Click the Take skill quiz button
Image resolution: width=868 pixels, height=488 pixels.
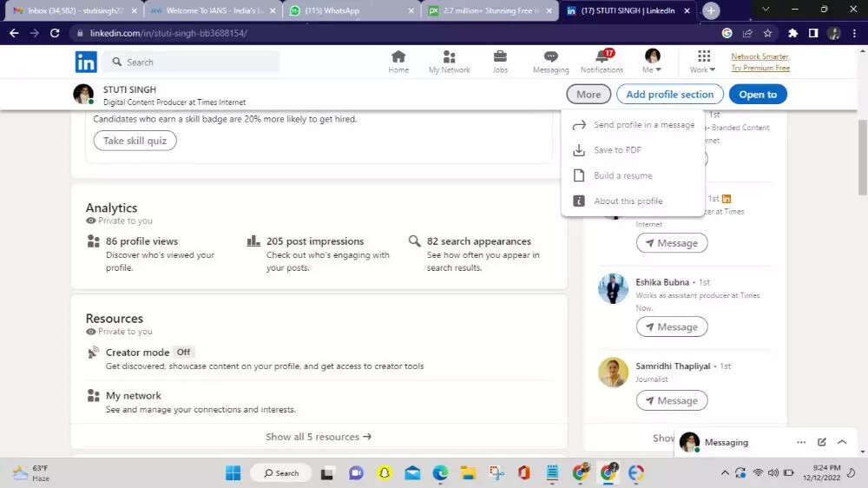pyautogui.click(x=135, y=141)
